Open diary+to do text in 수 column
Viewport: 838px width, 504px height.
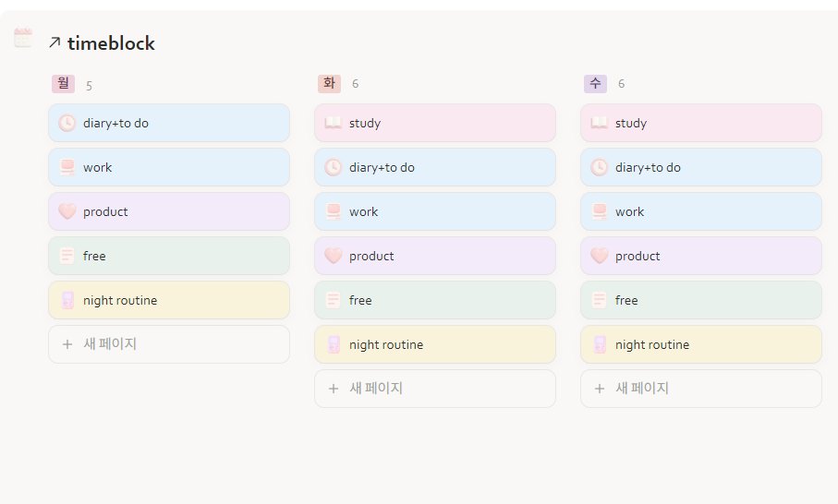point(649,168)
